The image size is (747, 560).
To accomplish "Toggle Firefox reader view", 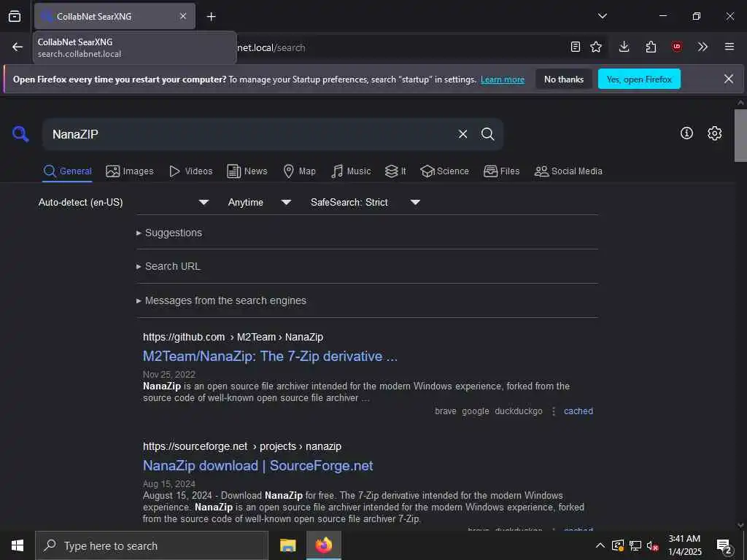I will pyautogui.click(x=576, y=47).
